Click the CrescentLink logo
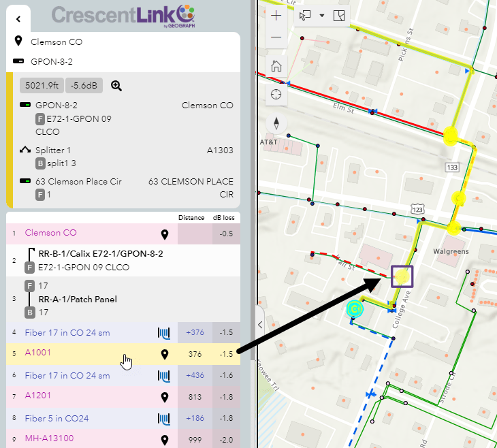 pyautogui.click(x=123, y=16)
